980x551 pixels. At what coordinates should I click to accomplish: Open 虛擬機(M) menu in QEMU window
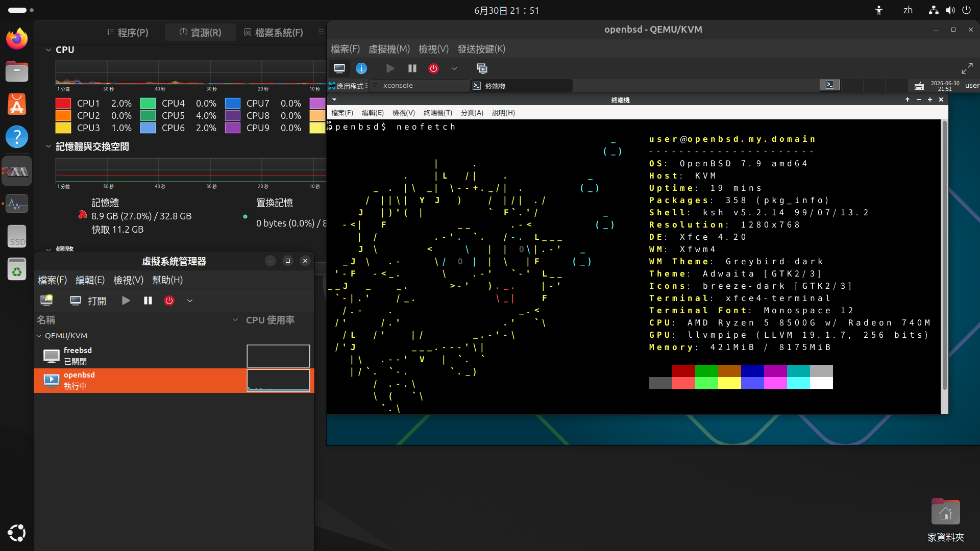(389, 49)
